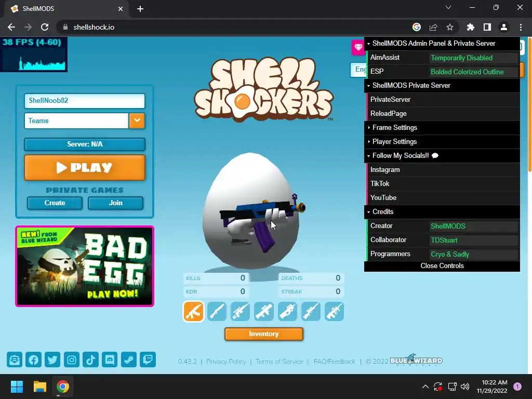This screenshot has width=532, height=399.
Task: Open Instagram entry in mod panel
Action: 443,170
